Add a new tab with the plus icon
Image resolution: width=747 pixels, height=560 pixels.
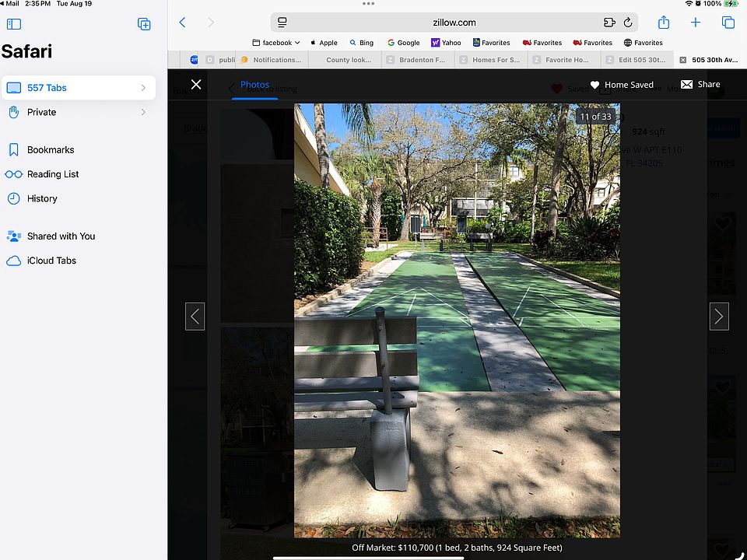point(696,23)
